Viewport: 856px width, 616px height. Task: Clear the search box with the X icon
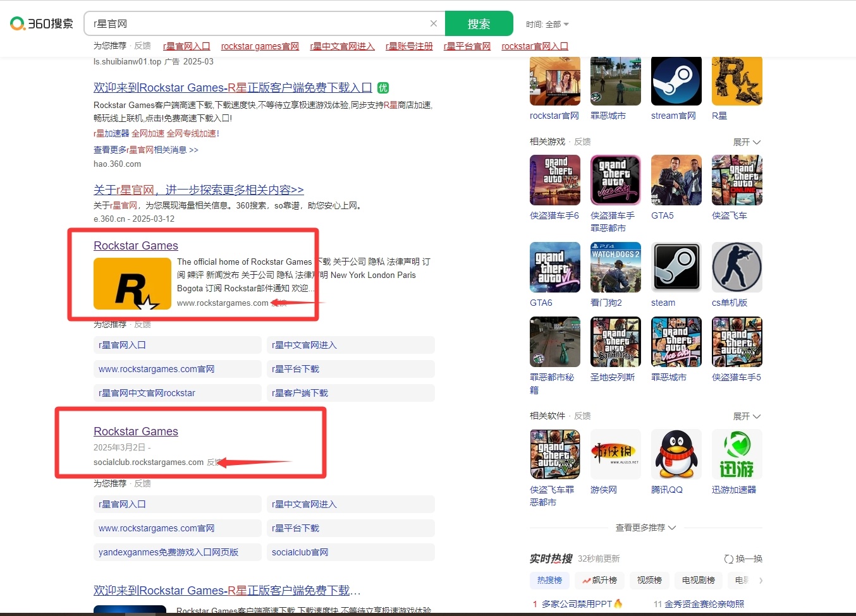coord(434,23)
